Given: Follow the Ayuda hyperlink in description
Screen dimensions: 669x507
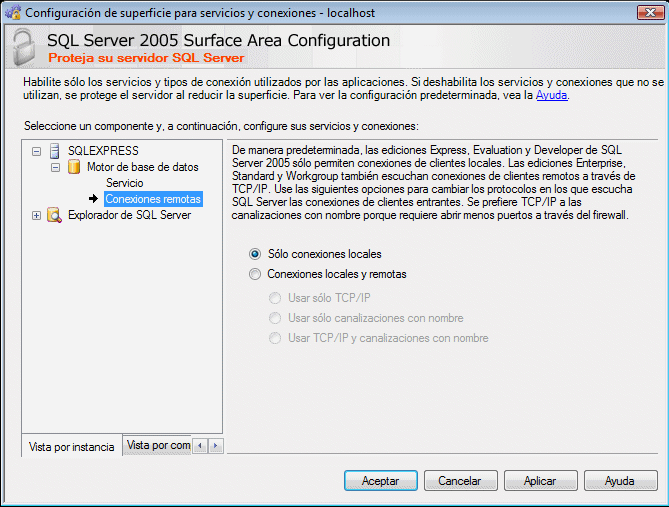Looking at the screenshot, I should pyautogui.click(x=551, y=95).
